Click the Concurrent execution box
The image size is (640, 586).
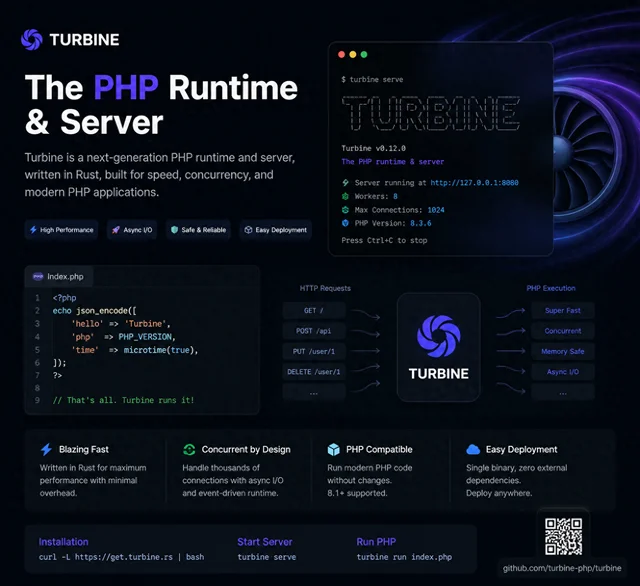coord(563,331)
